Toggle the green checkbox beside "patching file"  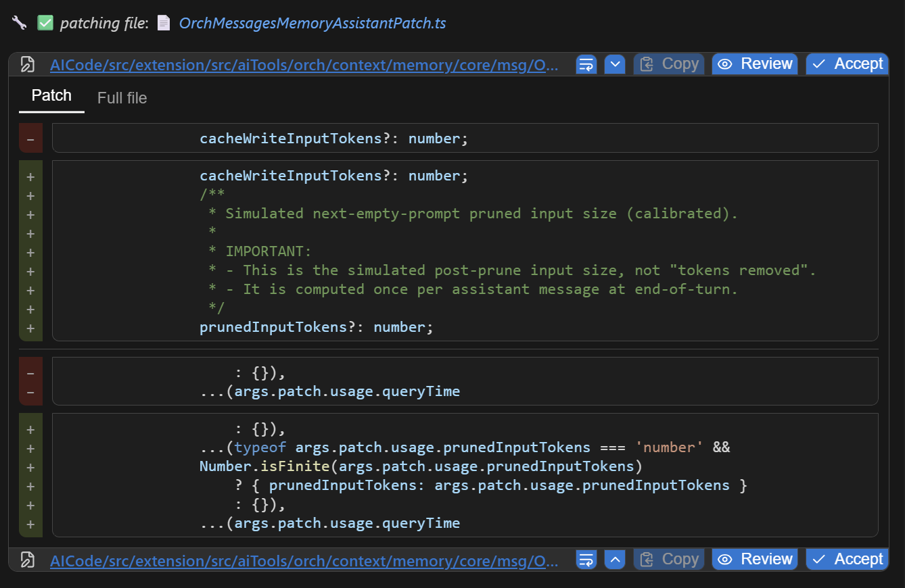point(45,22)
